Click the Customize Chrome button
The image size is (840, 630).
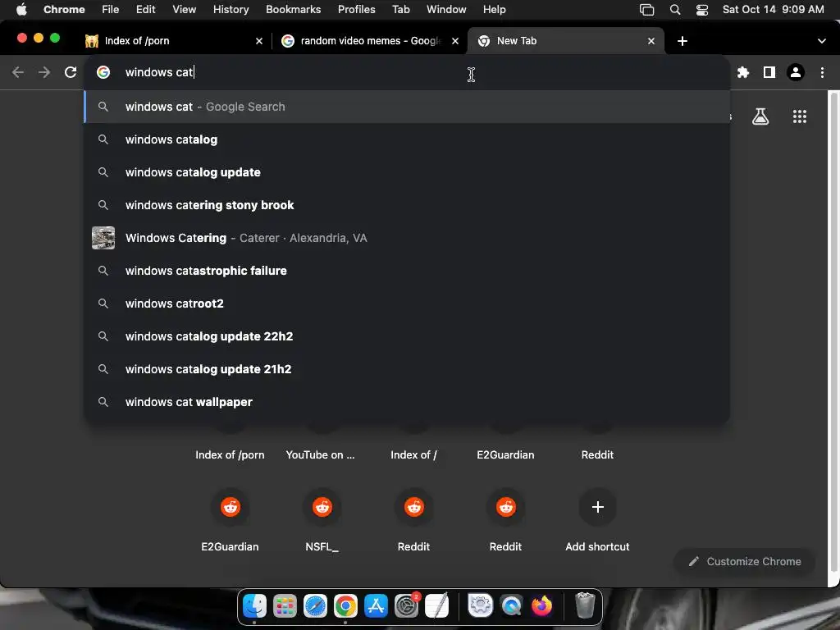tap(745, 561)
